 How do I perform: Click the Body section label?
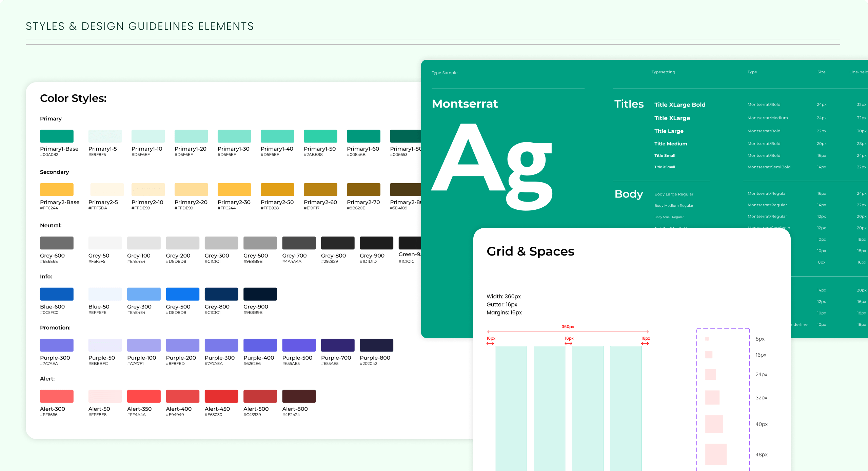pos(628,194)
